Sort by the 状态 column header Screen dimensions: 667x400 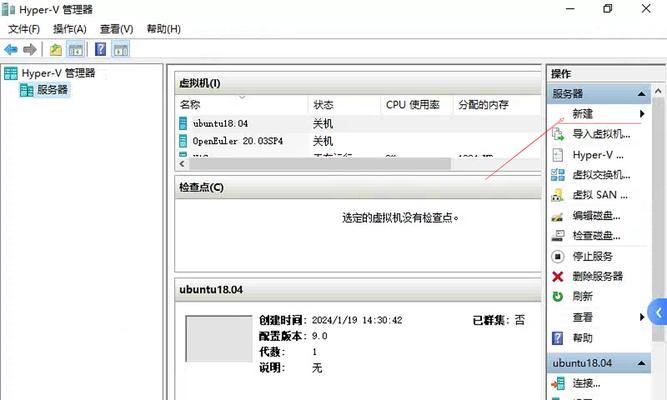(344, 105)
